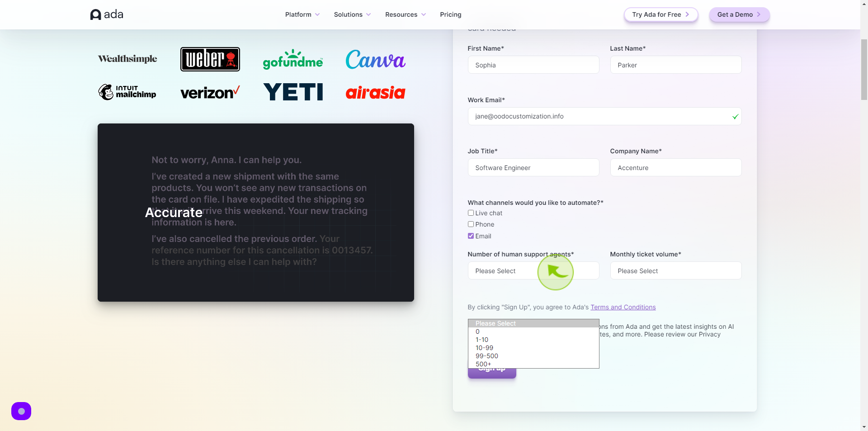Viewport: 868px width, 431px height.
Task: Choose the highlighted Please Select option in list
Action: click(533, 323)
